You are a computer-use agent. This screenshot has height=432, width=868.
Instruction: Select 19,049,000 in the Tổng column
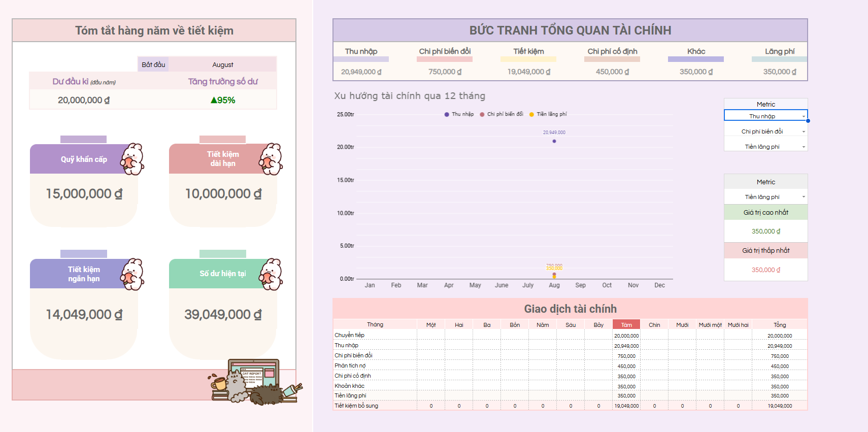pos(780,406)
